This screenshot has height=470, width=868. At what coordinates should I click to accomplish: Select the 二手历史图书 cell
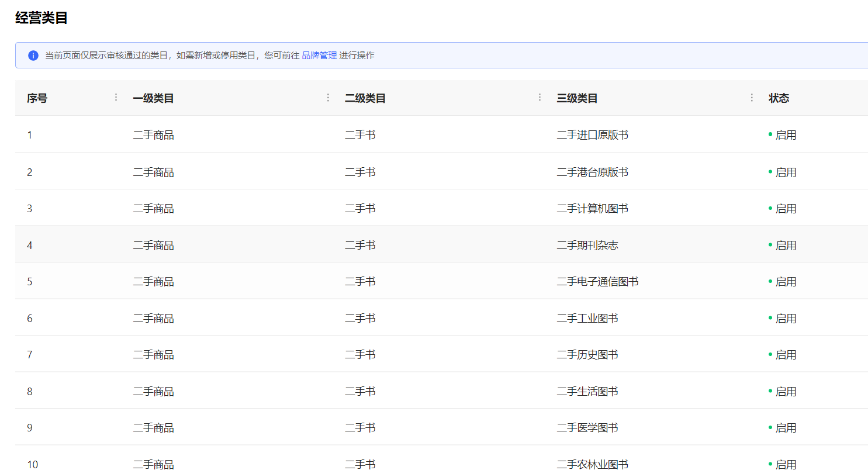click(587, 355)
